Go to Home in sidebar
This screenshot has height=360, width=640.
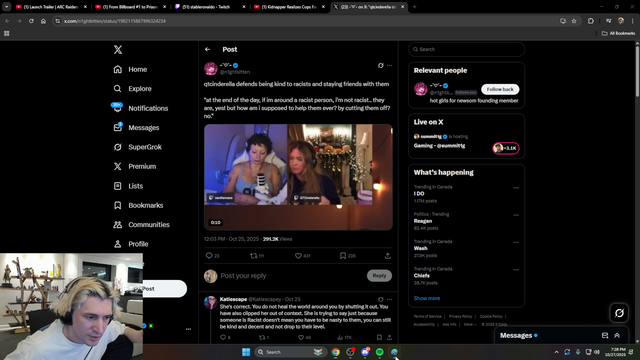[130, 69]
